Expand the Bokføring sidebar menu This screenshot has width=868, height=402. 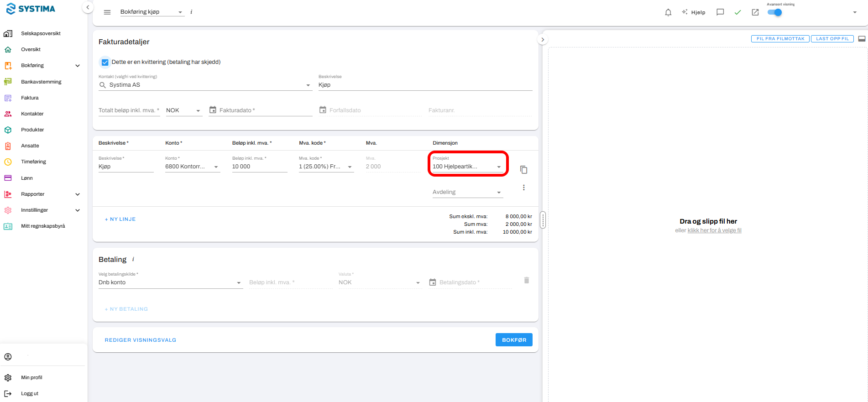78,66
